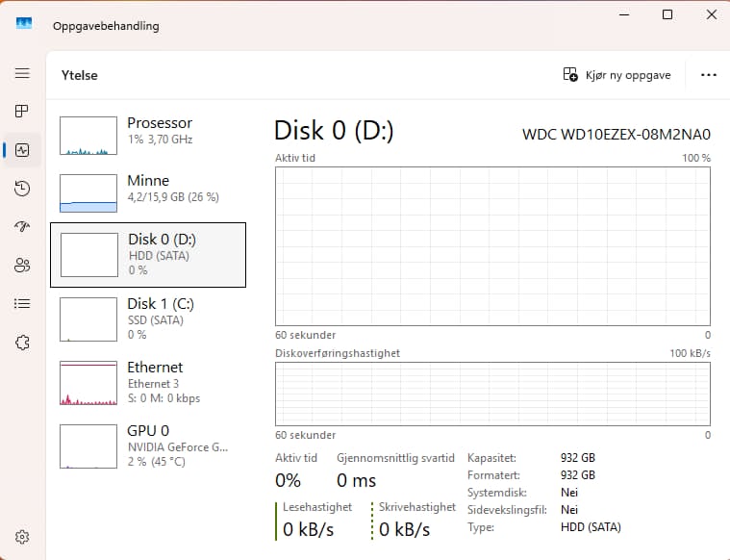
Task: Click the Aktiv tid large graph
Action: [x=492, y=246]
